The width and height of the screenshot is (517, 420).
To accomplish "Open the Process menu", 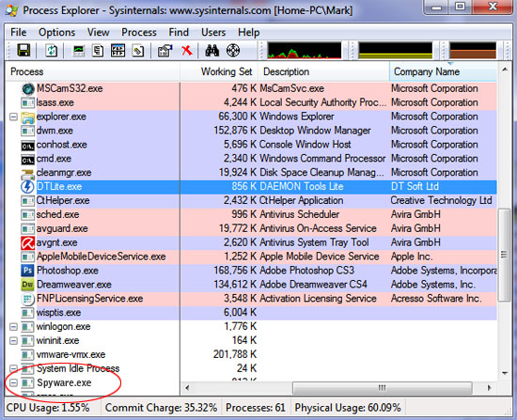I will [139, 32].
